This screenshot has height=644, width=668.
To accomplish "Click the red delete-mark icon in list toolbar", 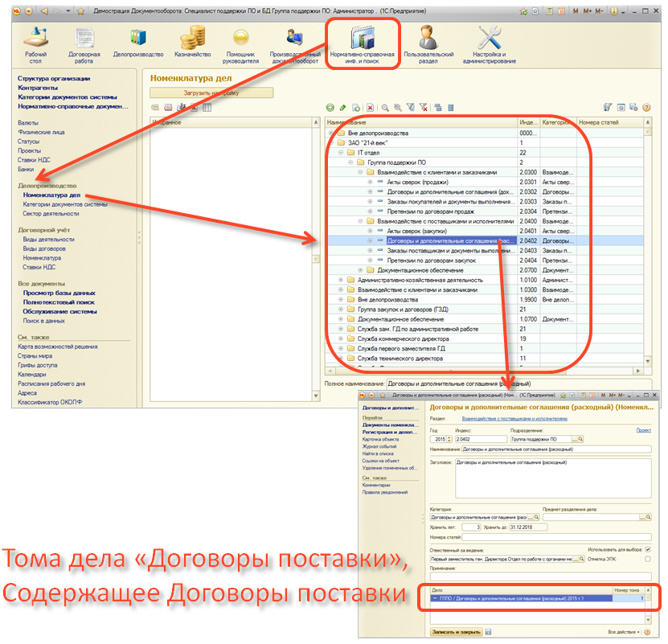I will [x=369, y=108].
